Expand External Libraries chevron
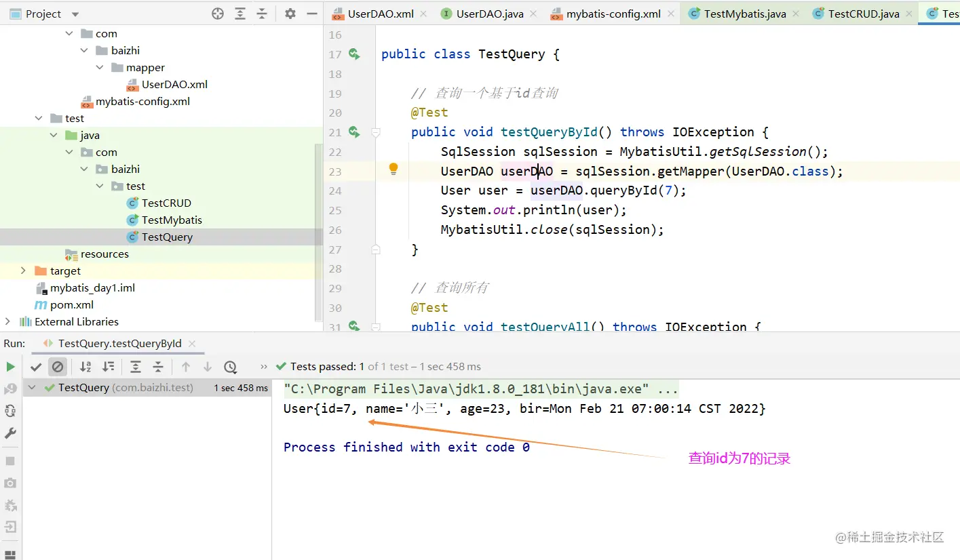 8,321
